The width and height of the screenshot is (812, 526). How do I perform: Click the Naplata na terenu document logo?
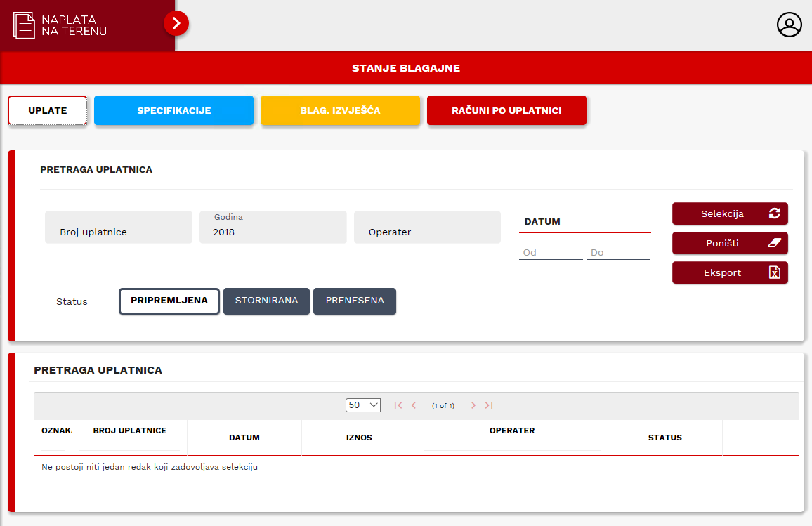(x=25, y=25)
